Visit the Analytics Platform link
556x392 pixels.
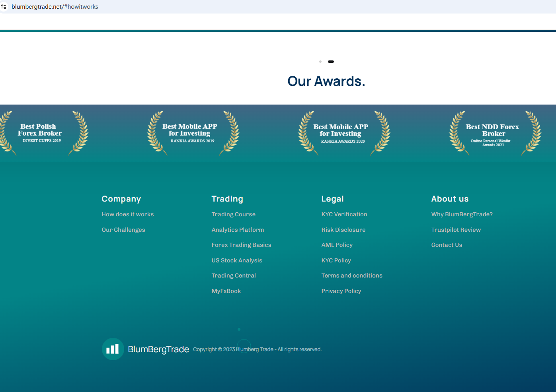click(x=238, y=230)
